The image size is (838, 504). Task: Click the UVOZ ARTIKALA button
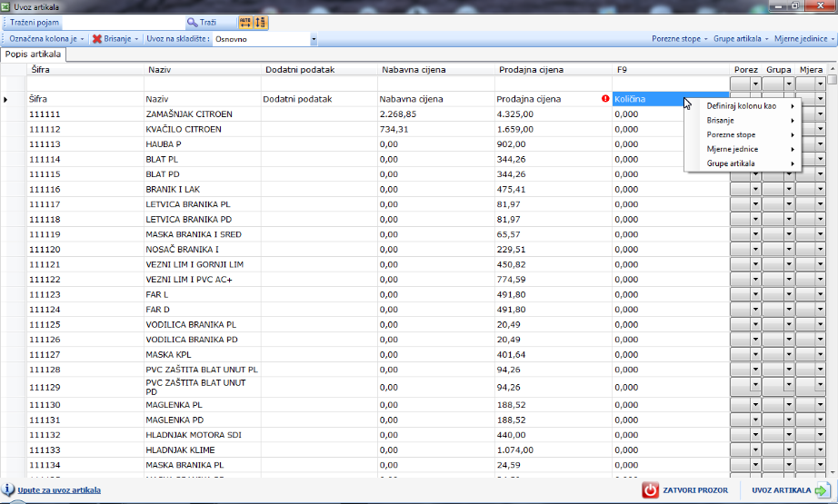tap(790, 490)
